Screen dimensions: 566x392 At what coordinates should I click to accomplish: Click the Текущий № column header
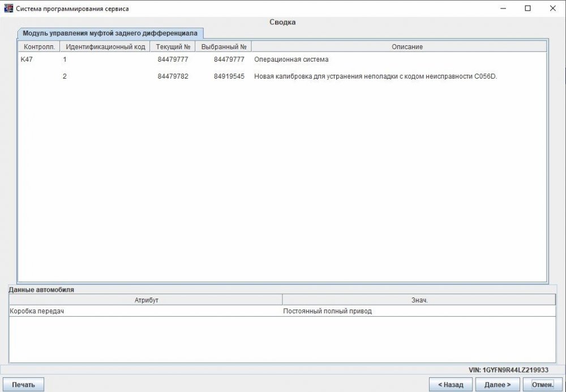click(173, 47)
